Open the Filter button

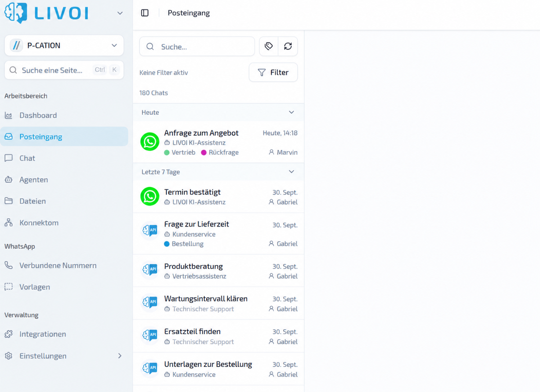(x=273, y=72)
